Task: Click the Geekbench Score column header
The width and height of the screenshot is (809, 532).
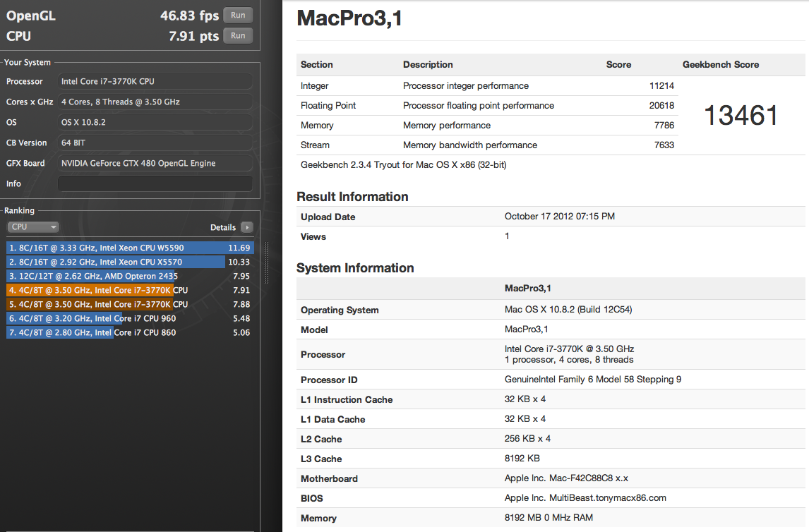Action: pos(720,64)
